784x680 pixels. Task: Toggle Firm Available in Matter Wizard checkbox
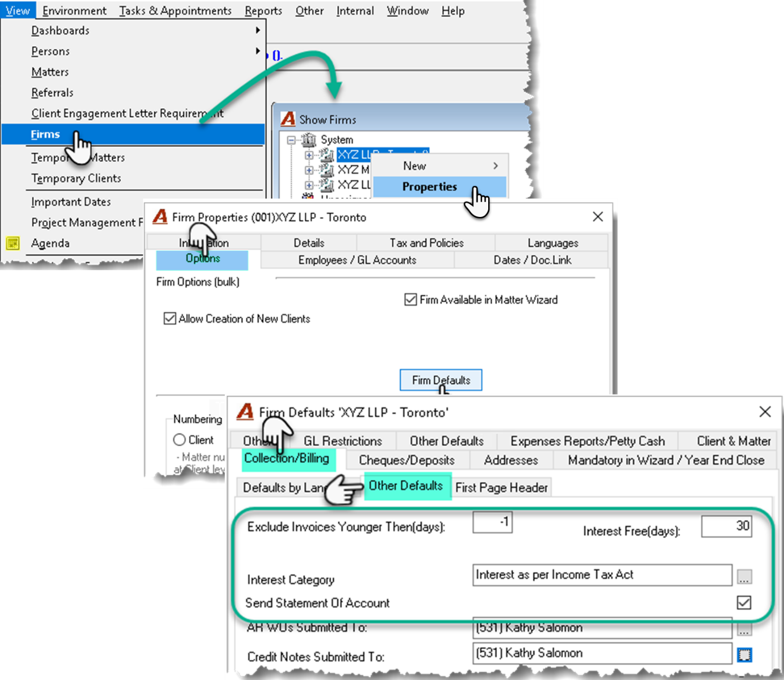[410, 300]
